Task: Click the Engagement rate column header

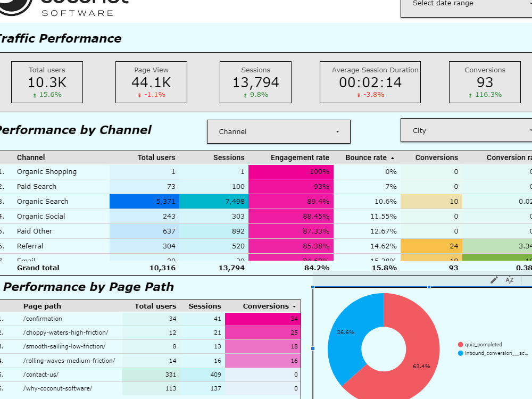Action: 300,157
